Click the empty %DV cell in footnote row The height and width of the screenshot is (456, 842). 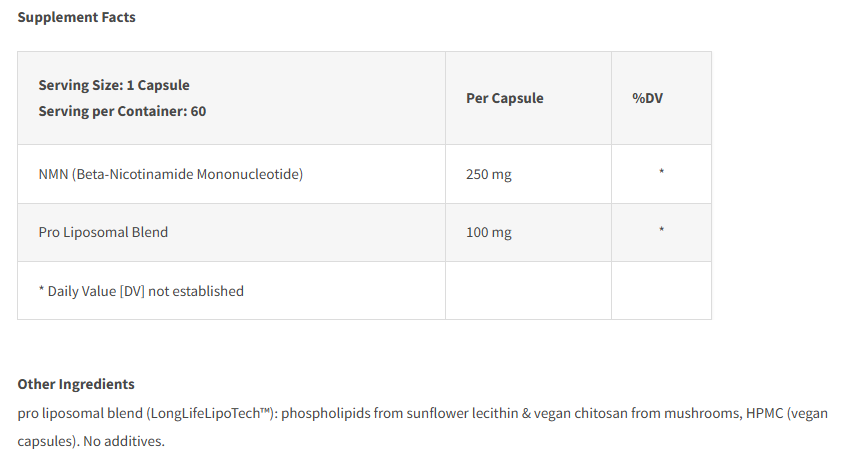[x=662, y=291]
